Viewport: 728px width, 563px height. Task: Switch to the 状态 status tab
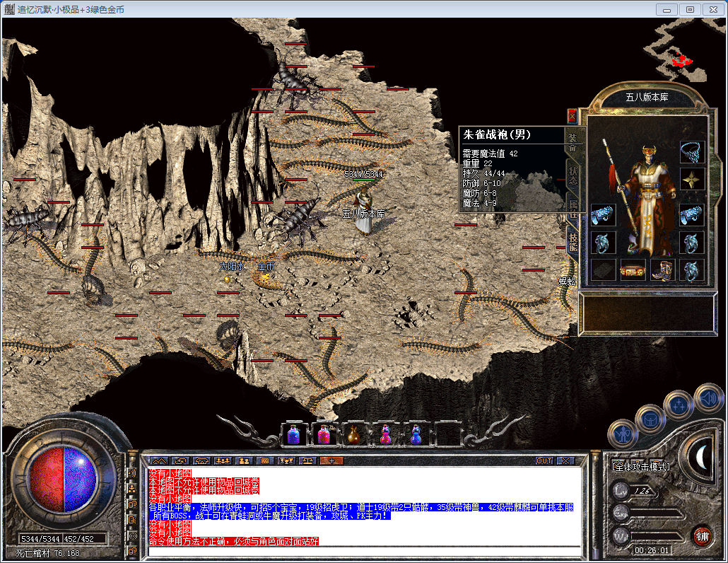[573, 175]
